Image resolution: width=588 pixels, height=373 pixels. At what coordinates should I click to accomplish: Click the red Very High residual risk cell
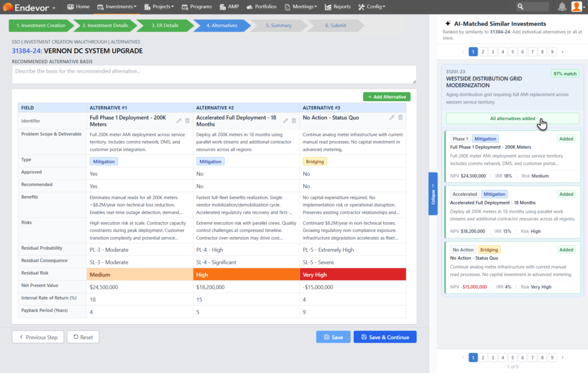point(353,274)
